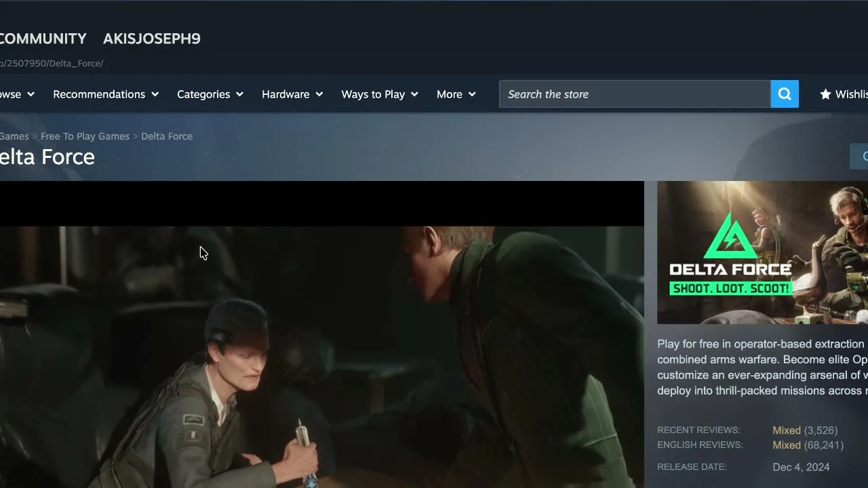Viewport: 868px width, 488px height.
Task: Select the Games breadcrumb link
Action: (x=14, y=136)
